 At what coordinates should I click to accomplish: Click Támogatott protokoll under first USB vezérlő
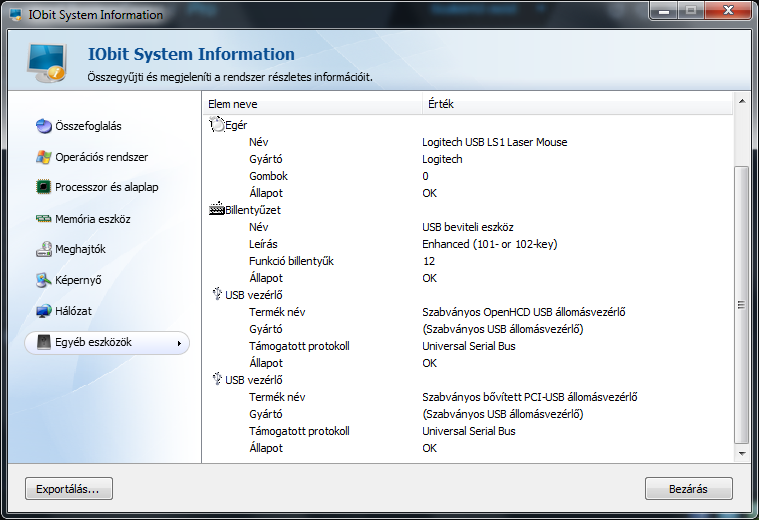[299, 346]
